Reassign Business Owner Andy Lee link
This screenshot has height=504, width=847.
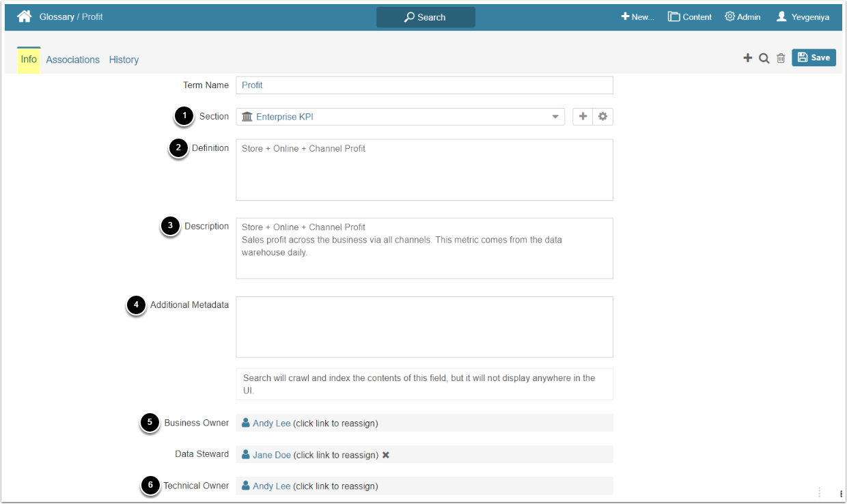[x=272, y=423]
